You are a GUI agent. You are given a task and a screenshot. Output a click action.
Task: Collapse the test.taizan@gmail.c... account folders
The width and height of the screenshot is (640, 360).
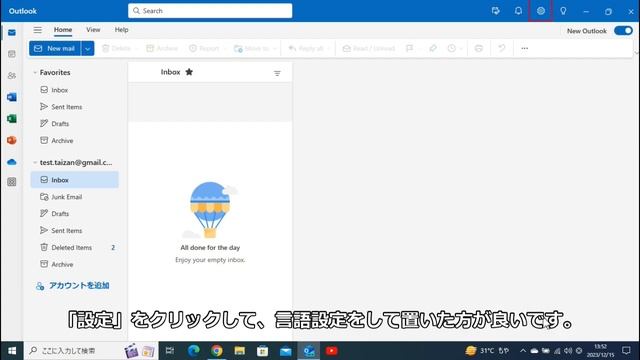[x=35, y=162]
